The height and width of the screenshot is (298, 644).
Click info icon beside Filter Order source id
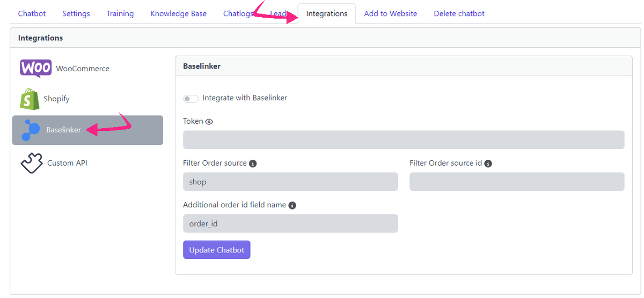488,163
